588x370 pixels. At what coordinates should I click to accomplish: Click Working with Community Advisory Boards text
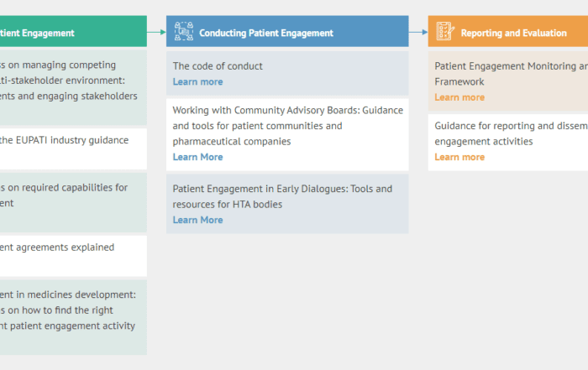click(x=286, y=126)
